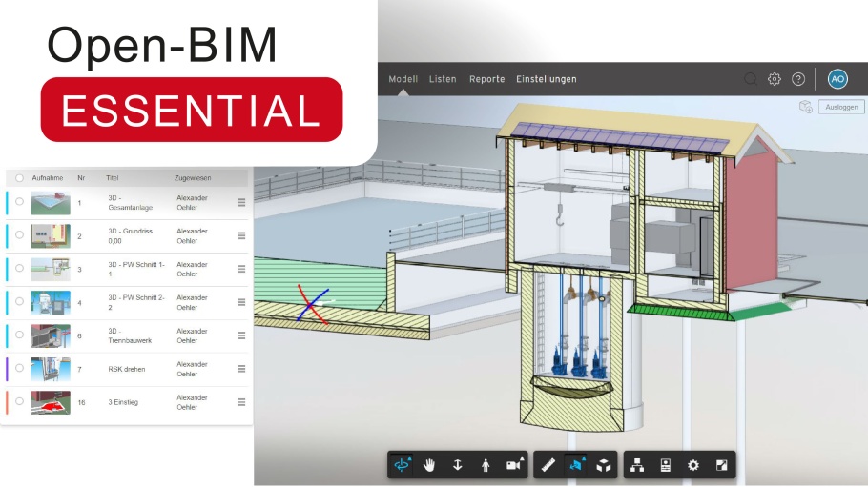
Task: Select all rows via header radio
Action: tap(19, 178)
